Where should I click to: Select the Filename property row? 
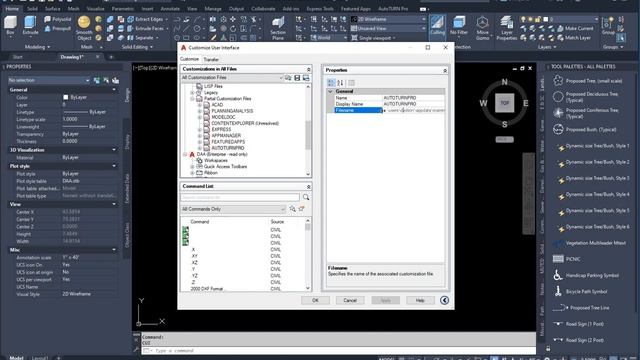point(389,110)
